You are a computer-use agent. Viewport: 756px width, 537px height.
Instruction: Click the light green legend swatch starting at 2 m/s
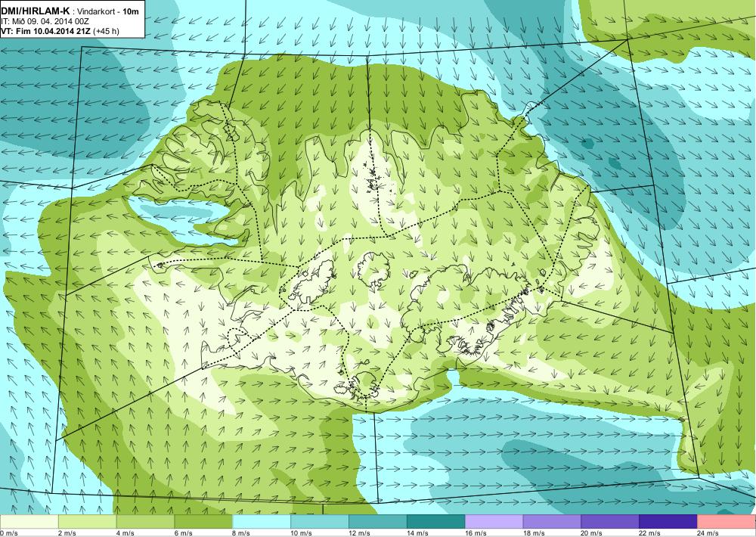coord(87,522)
